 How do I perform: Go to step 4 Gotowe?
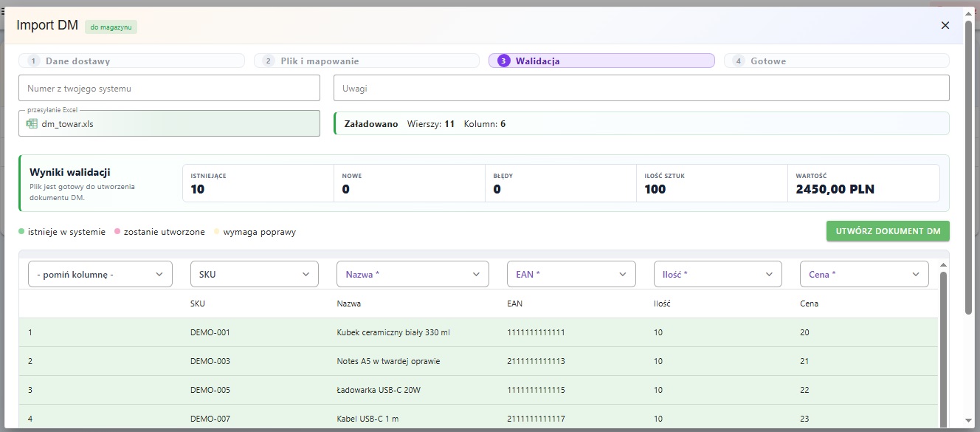(x=837, y=61)
